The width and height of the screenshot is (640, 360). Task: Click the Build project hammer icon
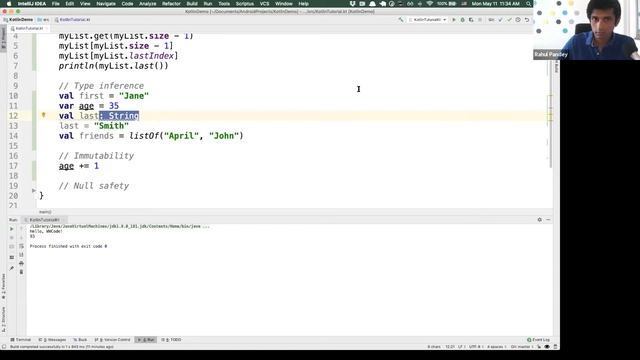[401, 20]
